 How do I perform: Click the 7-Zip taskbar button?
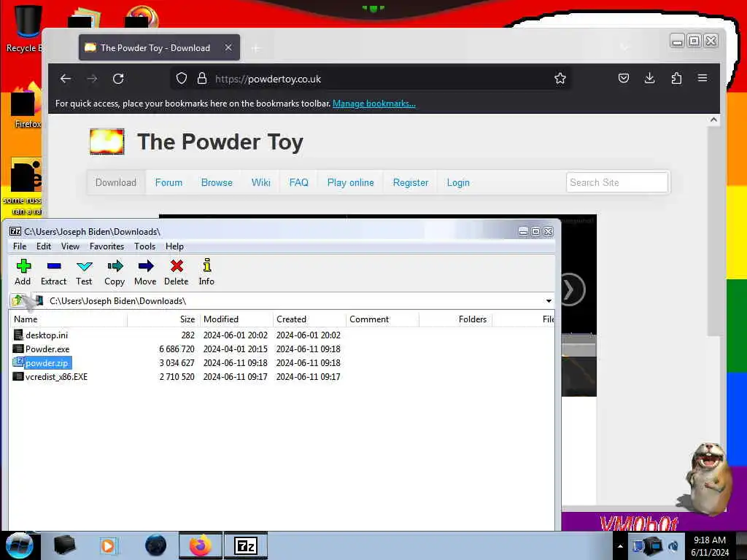[x=246, y=545]
